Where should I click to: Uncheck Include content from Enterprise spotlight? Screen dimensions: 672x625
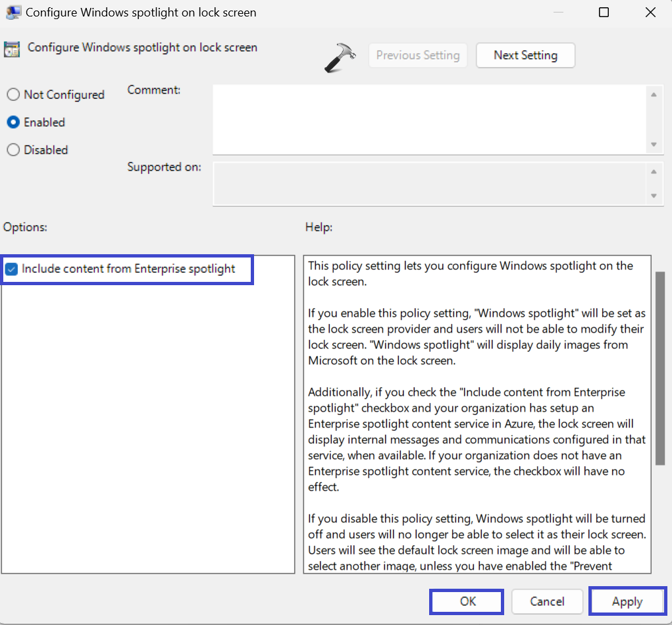coord(12,269)
